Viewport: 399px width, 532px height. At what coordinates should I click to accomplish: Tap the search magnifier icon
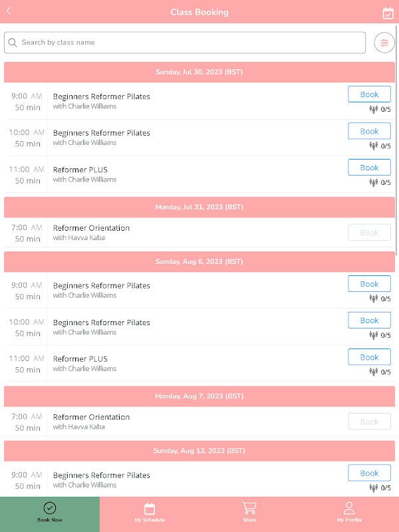tap(13, 43)
